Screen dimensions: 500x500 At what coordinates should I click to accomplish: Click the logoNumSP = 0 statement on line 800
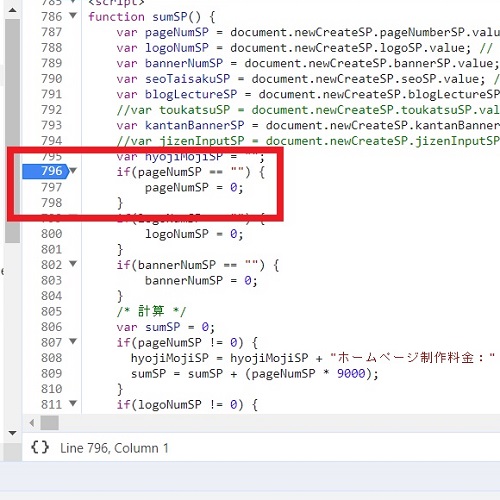pyautogui.click(x=194, y=234)
